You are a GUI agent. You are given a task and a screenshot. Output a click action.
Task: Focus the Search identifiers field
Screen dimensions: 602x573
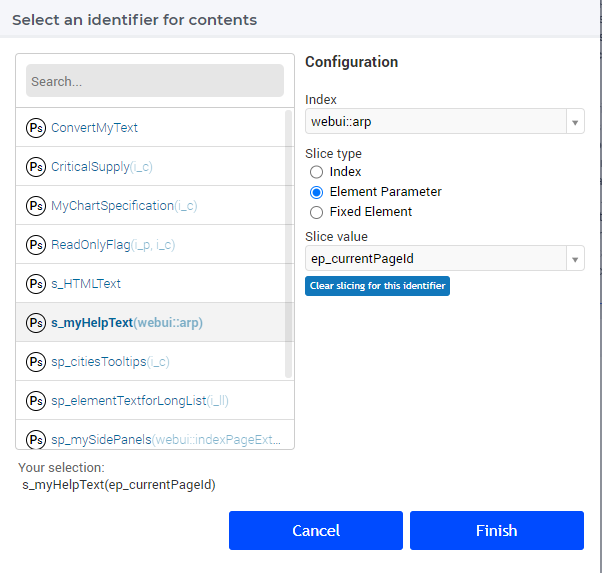point(155,81)
